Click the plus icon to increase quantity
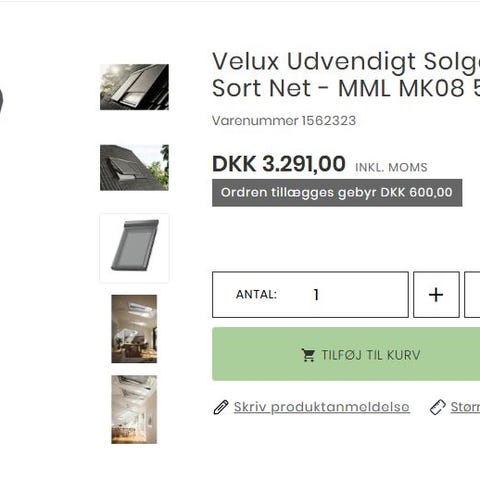 point(436,295)
